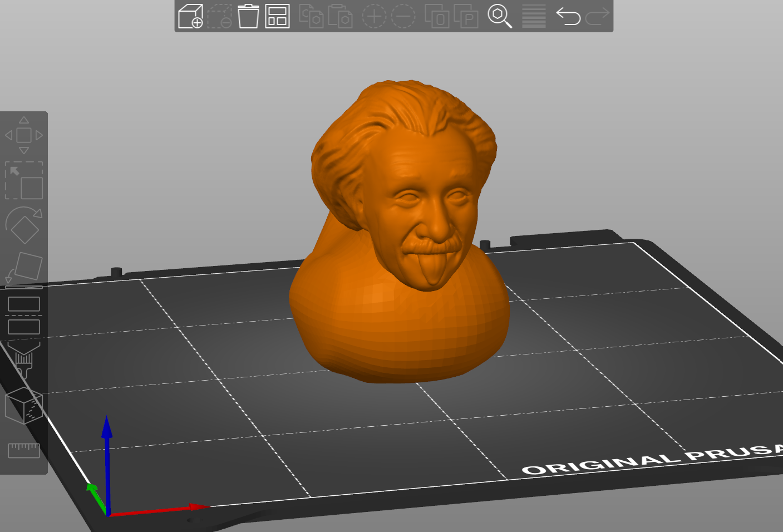Select the Scale gizmo tool

tap(24, 180)
